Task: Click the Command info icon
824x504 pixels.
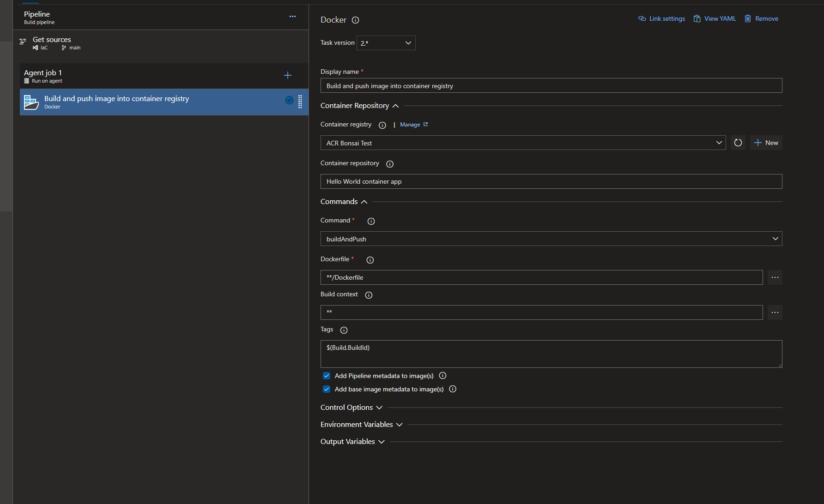Action: click(371, 221)
